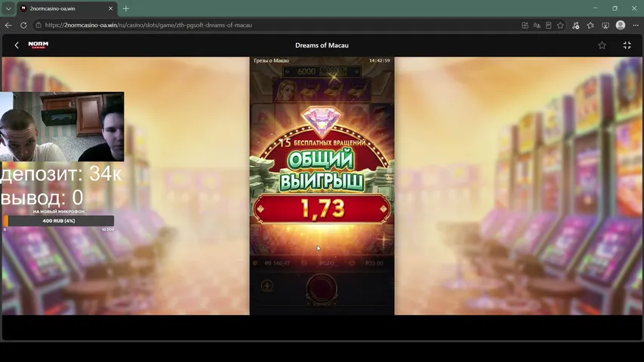
Task: Open the browser profile avatar
Action: tap(621, 25)
